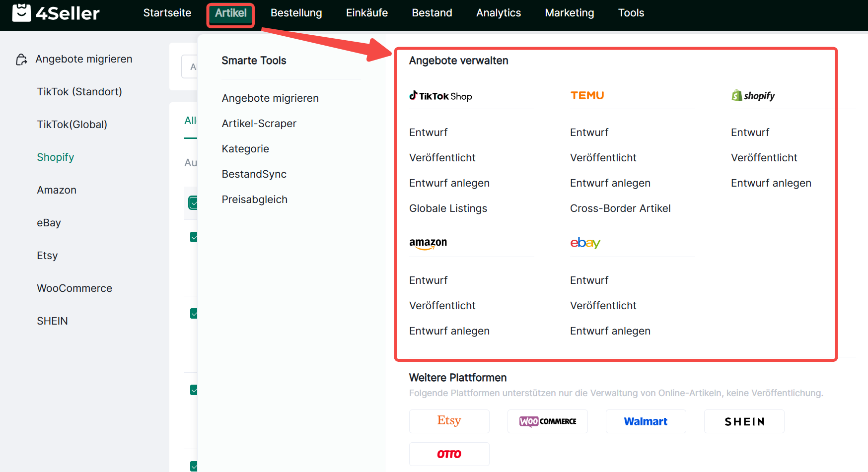Open Globale Listings under TikTok Shop
The width and height of the screenshot is (868, 472).
coord(448,208)
